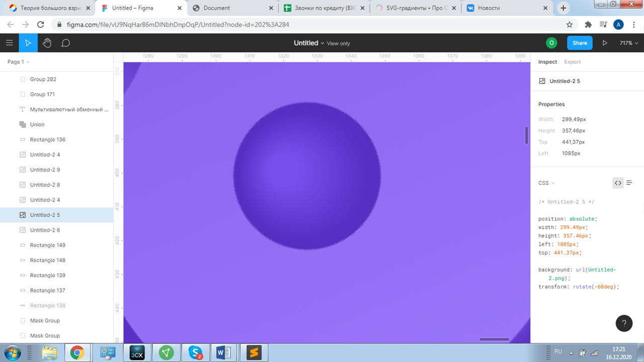Click the transform rotate(-60deg) CSS line
Image resolution: width=644 pixels, height=362 pixels.
click(x=579, y=287)
